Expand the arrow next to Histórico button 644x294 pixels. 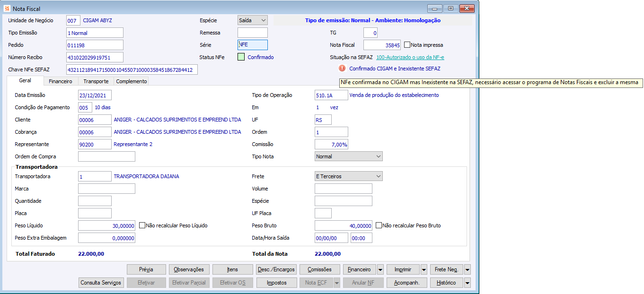tap(468, 283)
